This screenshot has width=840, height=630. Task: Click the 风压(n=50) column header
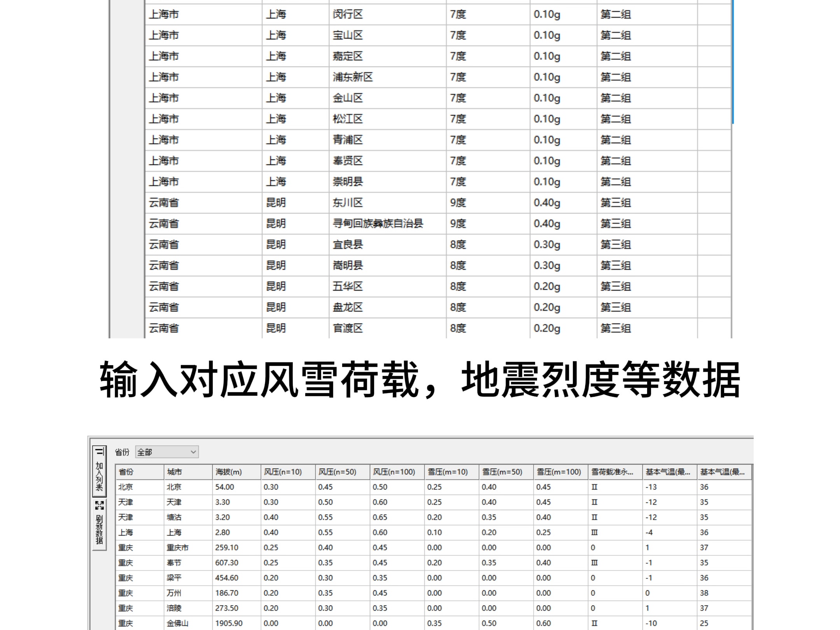(343, 472)
